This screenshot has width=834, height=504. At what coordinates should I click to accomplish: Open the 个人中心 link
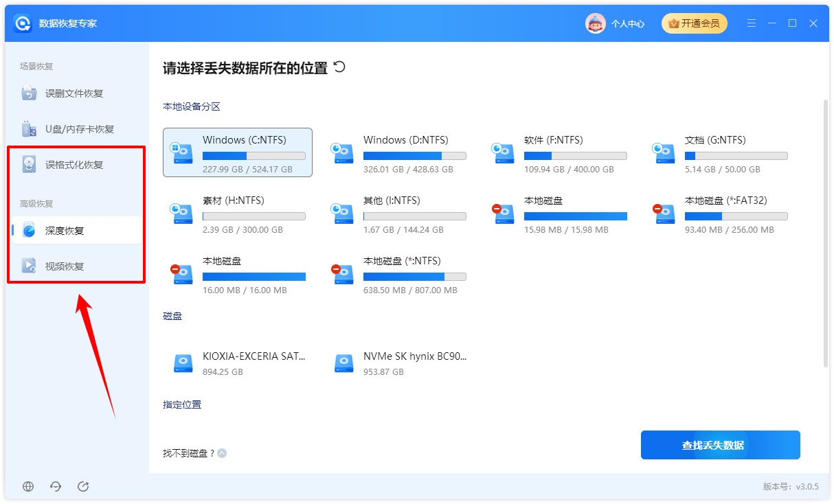(x=628, y=23)
